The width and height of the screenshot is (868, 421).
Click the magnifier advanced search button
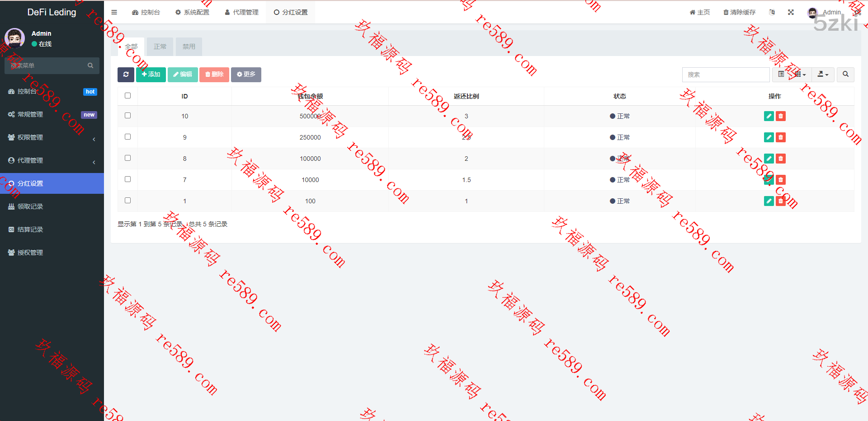[845, 75]
